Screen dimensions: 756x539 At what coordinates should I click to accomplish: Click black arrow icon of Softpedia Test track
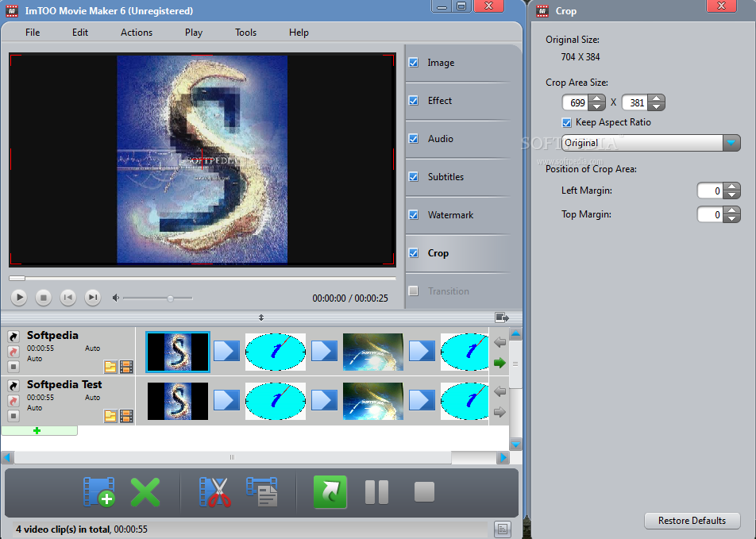(x=13, y=385)
